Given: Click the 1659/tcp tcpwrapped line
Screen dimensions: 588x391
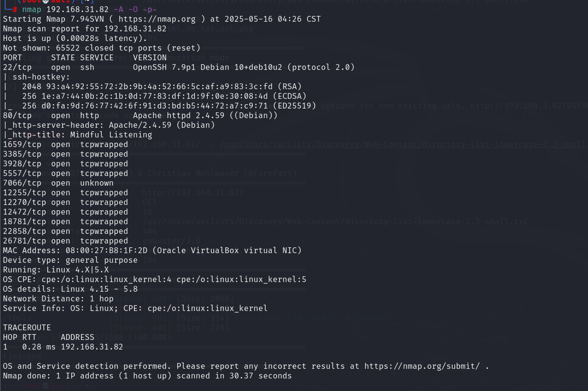Looking at the screenshot, I should click(66, 144).
